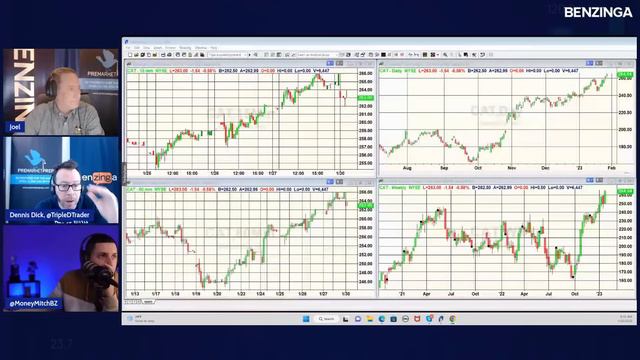The image size is (640, 360).
Task: Toggle the blue button on the CAT 10-min chart
Action: pyautogui.click(x=330, y=63)
